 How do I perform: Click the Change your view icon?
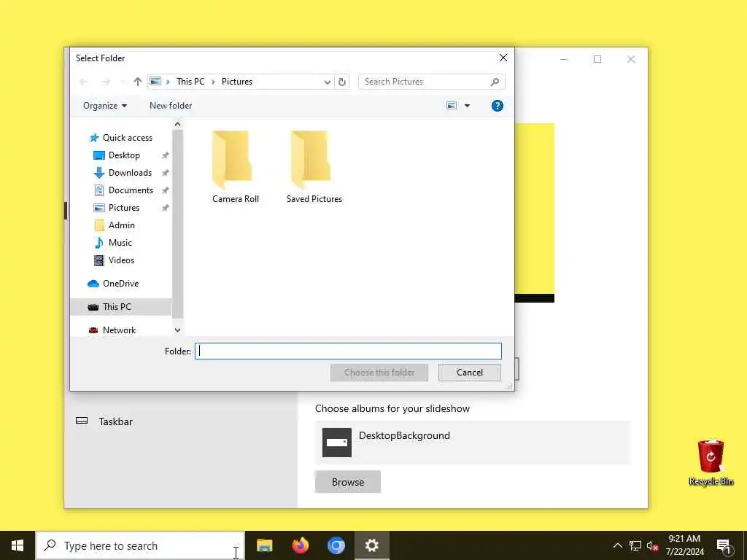click(x=452, y=106)
